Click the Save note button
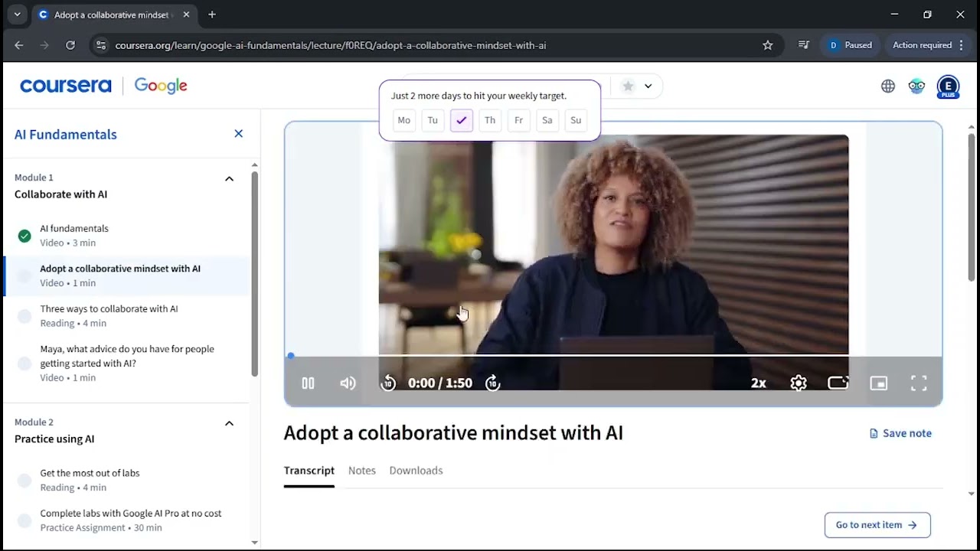 pyautogui.click(x=900, y=433)
